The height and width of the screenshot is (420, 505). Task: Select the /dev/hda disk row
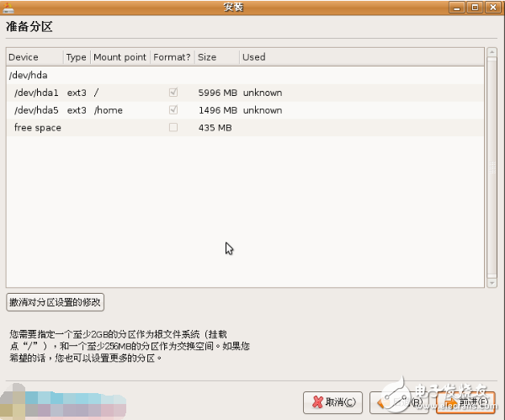[x=245, y=75]
